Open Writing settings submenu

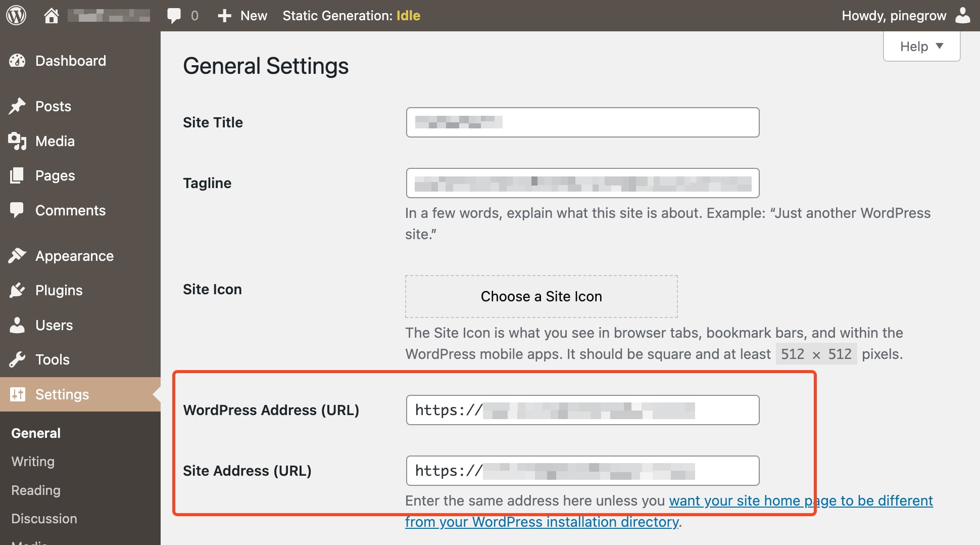[33, 462]
